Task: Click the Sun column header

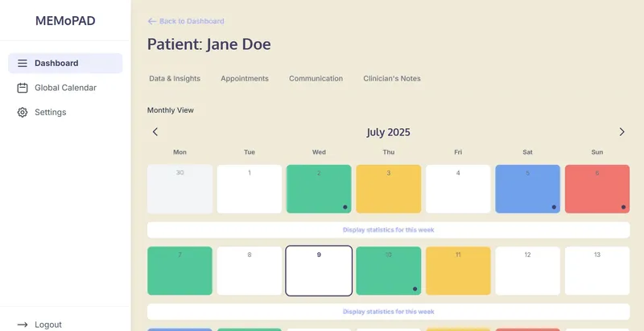Action: point(597,152)
